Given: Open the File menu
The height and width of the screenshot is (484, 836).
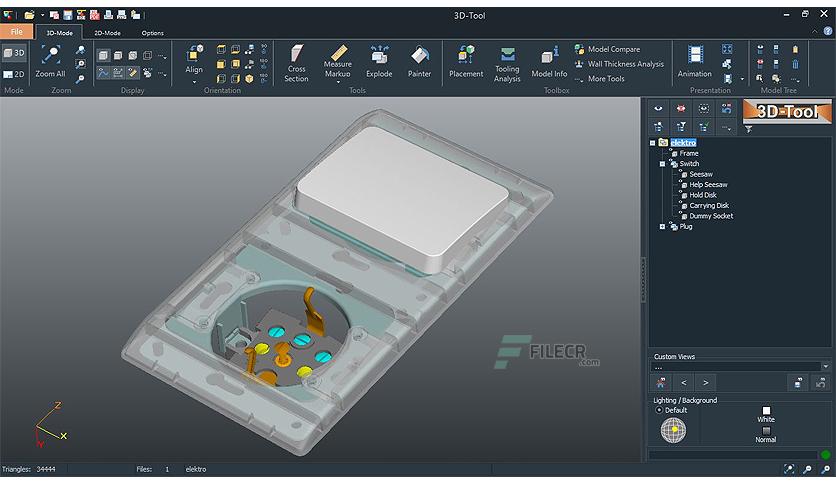Looking at the screenshot, I should [17, 31].
